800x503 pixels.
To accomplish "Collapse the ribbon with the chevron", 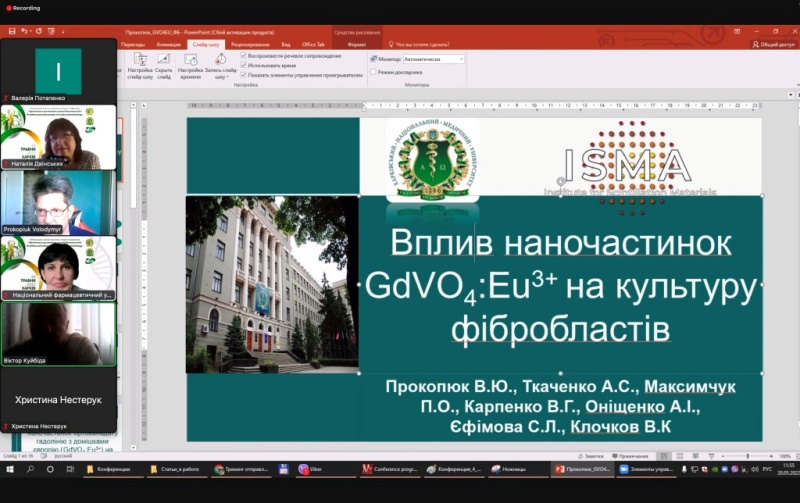I will [797, 85].
